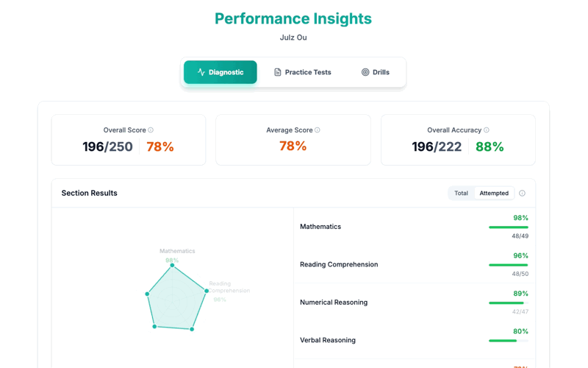Click the Numerical Reasoning section name
Screen dimensions: 588x368
(x=334, y=302)
